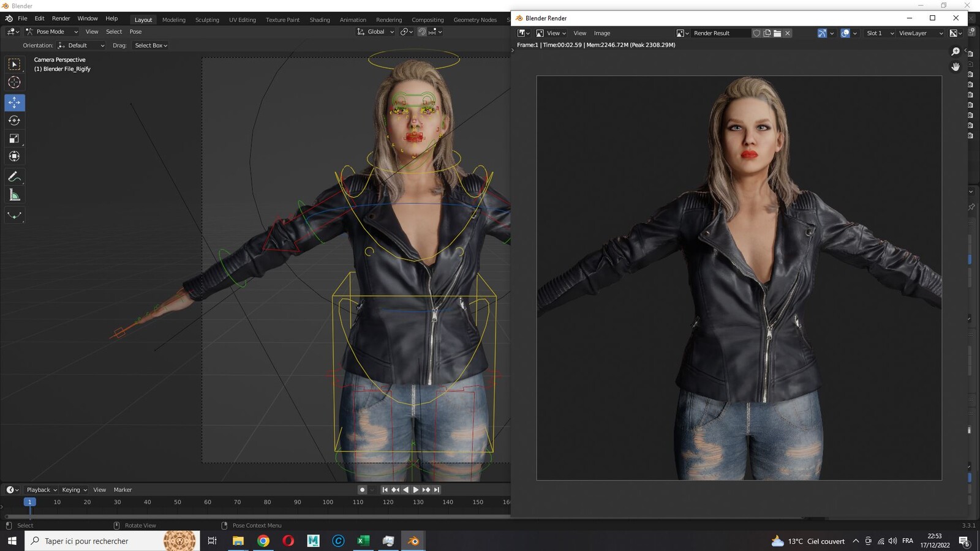Select the Annotate tool
The image size is (980, 551).
click(x=14, y=177)
